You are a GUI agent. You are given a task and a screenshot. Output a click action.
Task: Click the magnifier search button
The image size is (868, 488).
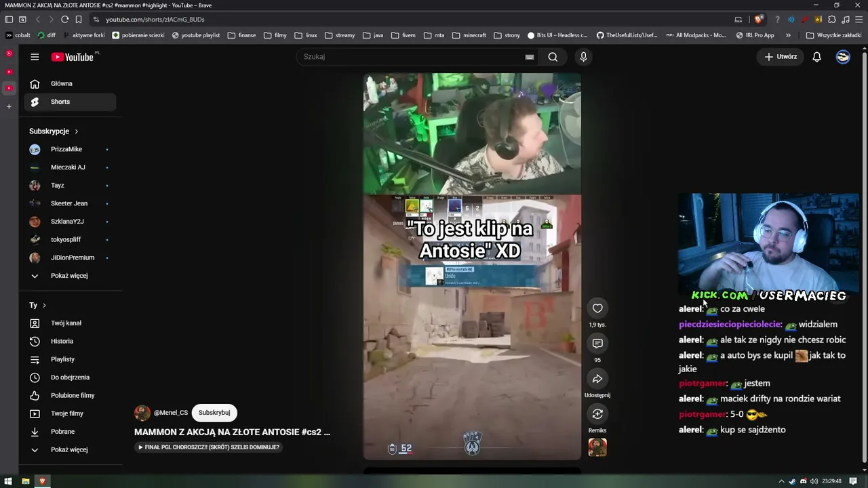[x=553, y=57]
